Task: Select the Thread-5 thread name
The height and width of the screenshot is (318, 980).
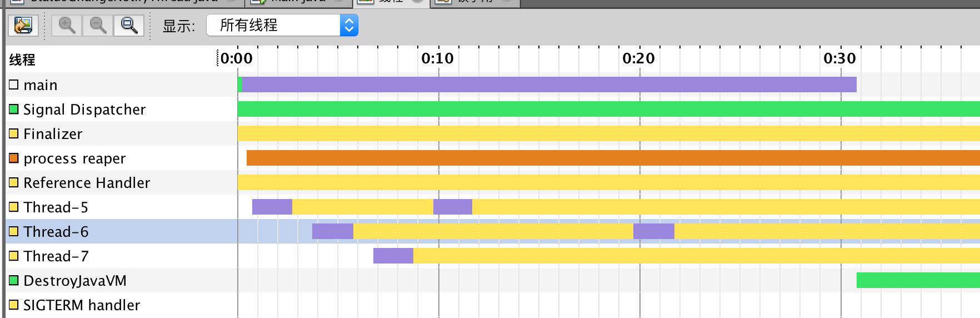Action: pos(56,207)
